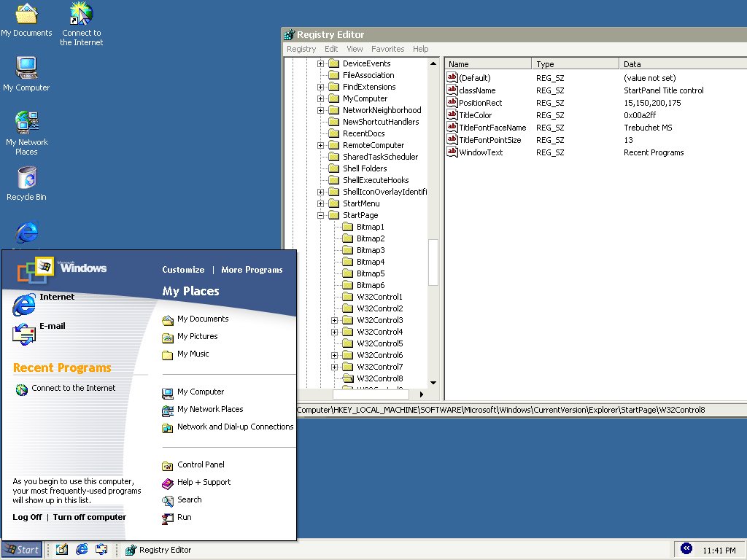The image size is (747, 560).
Task: Expand the W32Control3 key
Action: coord(334,321)
